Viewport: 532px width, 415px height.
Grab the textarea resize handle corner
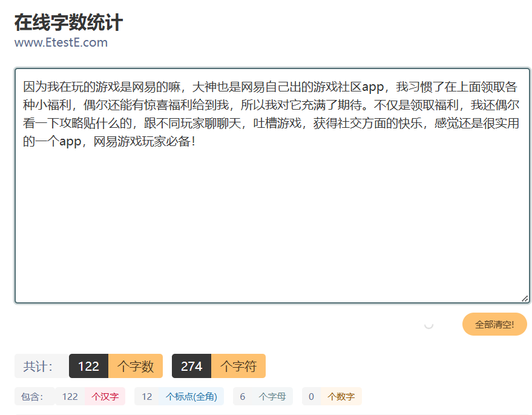(x=525, y=299)
